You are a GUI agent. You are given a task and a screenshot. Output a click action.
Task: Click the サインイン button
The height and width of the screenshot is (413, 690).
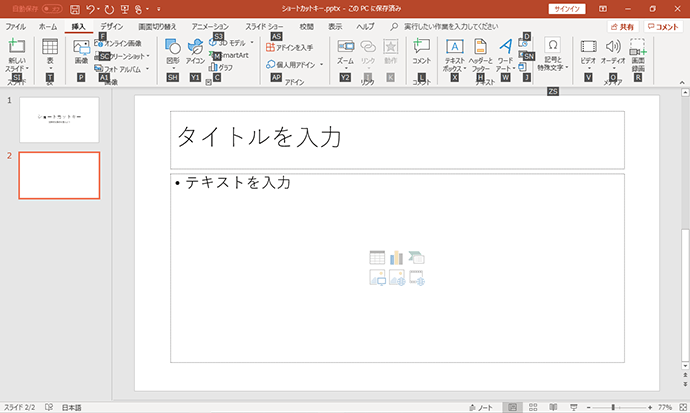click(567, 9)
